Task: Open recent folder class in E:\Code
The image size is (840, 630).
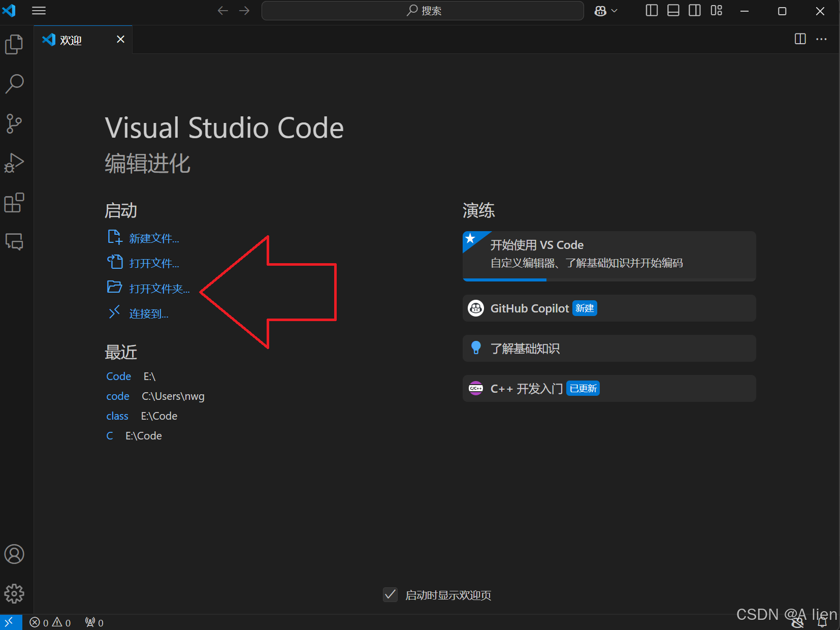Action: click(x=117, y=416)
